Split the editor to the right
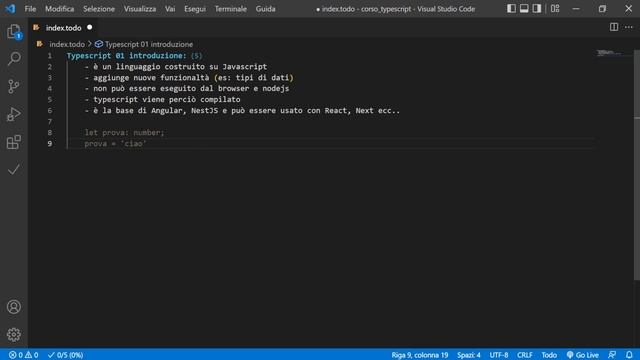The width and height of the screenshot is (640, 360). tap(614, 27)
